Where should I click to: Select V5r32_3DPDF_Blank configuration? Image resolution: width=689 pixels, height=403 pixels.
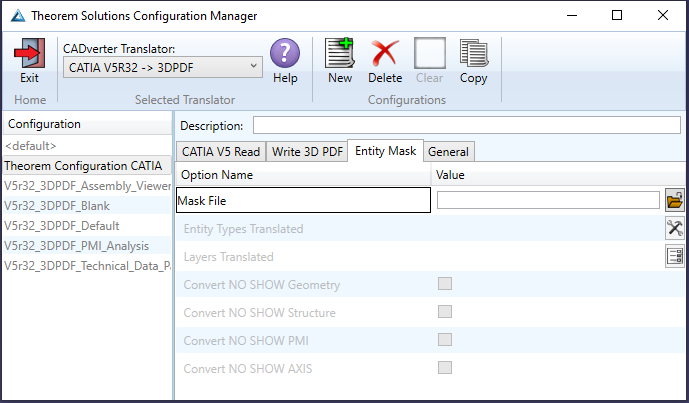[x=87, y=206]
